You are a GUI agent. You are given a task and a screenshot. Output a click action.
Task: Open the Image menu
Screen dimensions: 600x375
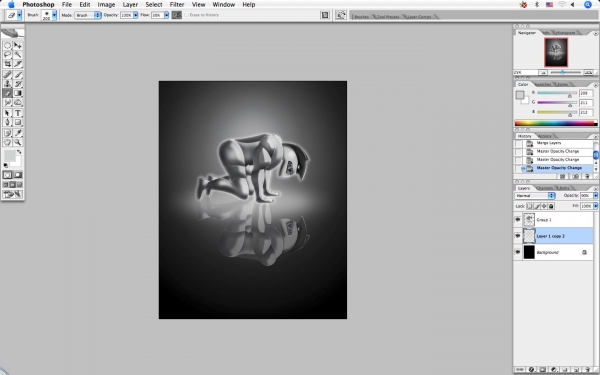click(106, 5)
